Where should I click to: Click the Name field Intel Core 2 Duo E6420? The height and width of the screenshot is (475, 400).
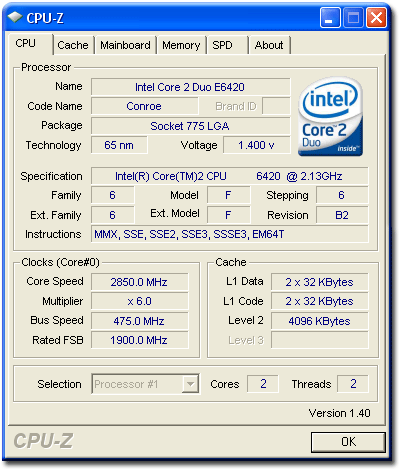[x=191, y=87]
